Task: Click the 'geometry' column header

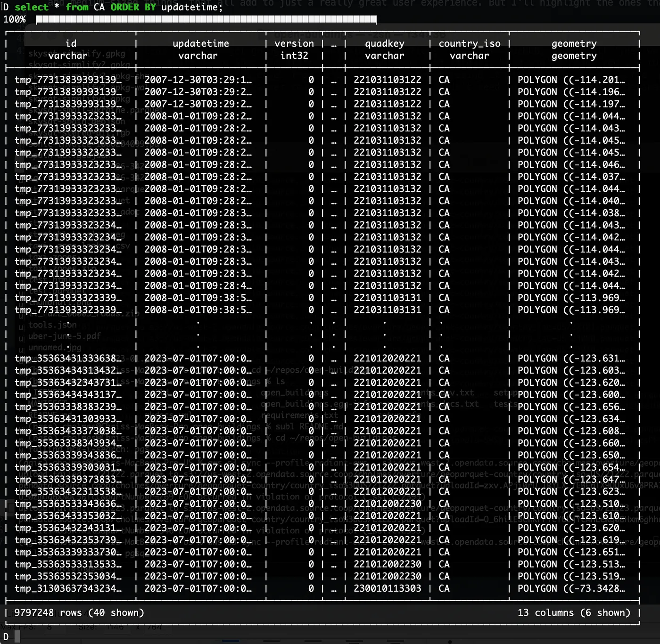Action: coord(574,44)
